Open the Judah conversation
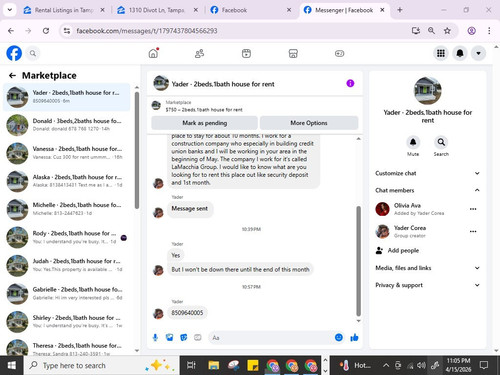 tap(67, 265)
